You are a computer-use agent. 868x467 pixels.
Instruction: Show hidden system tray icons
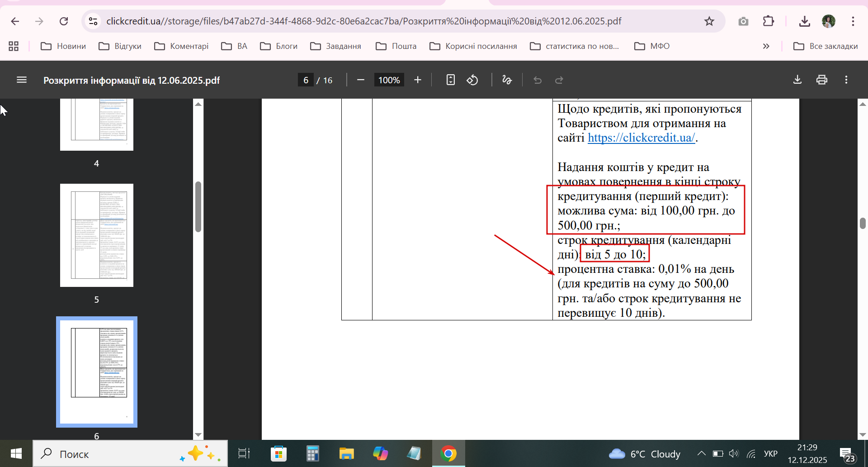701,453
